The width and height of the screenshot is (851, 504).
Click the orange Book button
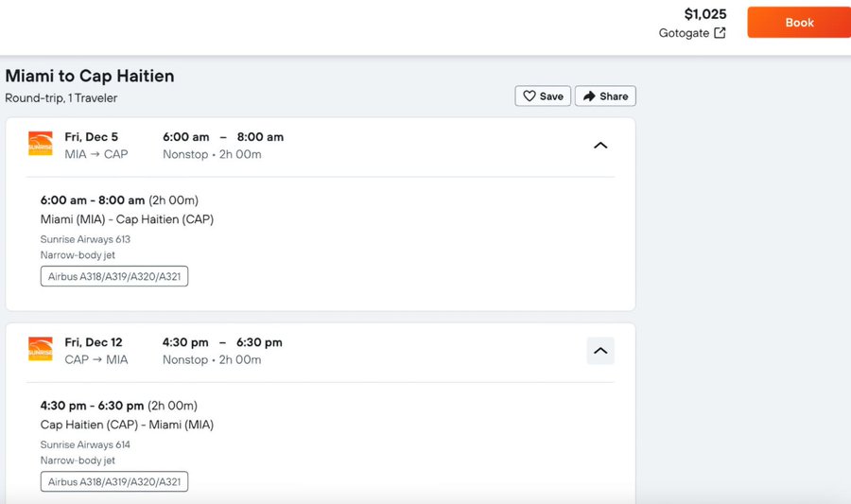pos(798,23)
